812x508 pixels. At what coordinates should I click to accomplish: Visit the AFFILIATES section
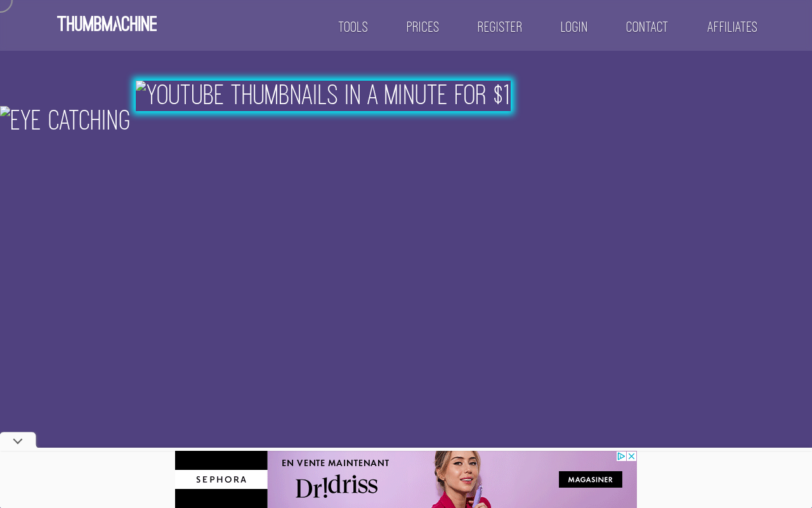coord(732,27)
